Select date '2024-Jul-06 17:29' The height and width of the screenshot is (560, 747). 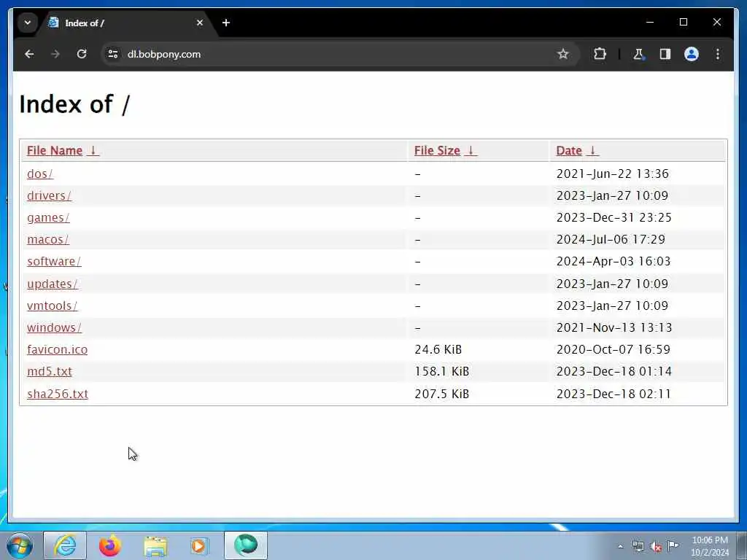point(611,239)
